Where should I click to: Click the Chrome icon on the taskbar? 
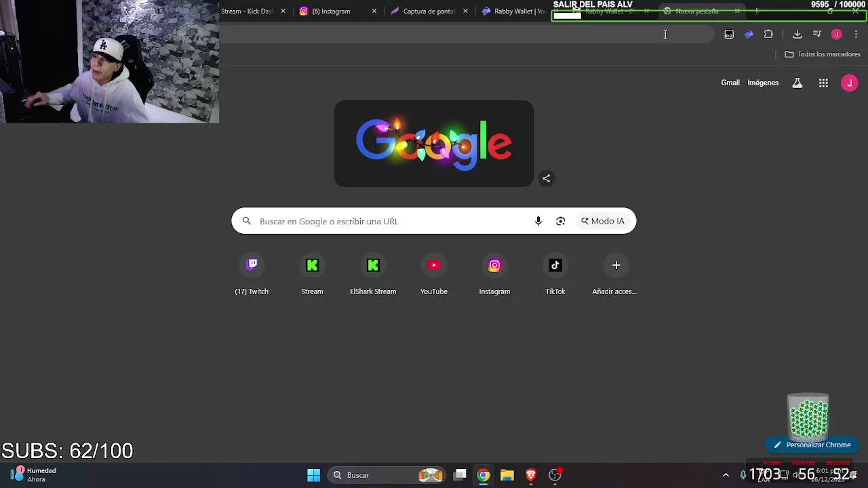484,475
